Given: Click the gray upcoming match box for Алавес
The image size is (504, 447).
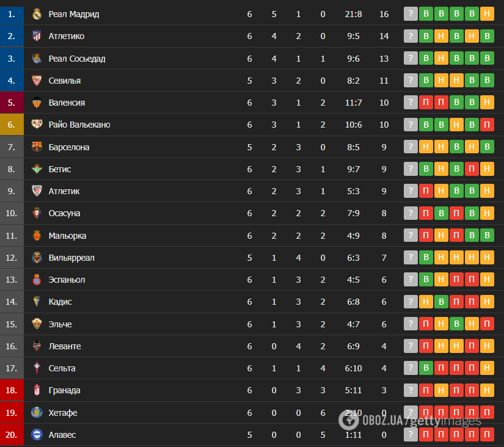Looking at the screenshot, I should coord(411,434).
